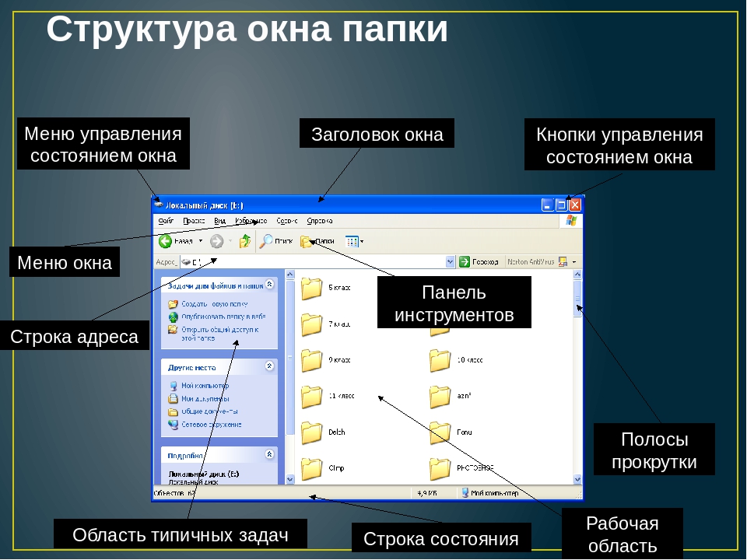Click the Windows flag logo
The height and width of the screenshot is (560, 747).
pyautogui.click(x=571, y=221)
